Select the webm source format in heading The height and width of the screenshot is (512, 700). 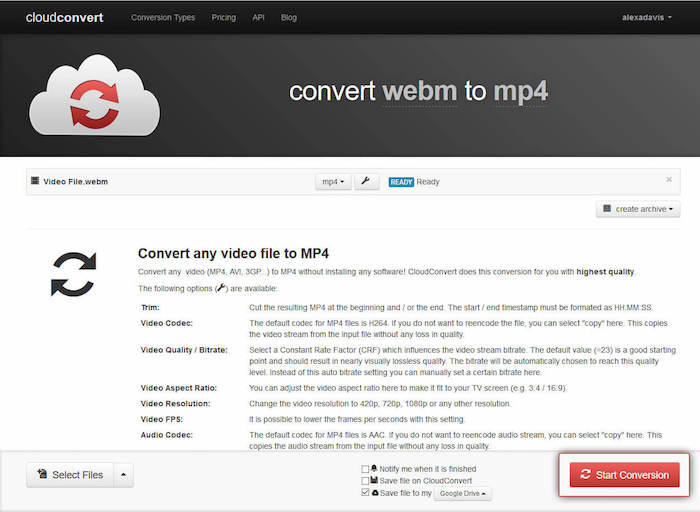[420, 91]
